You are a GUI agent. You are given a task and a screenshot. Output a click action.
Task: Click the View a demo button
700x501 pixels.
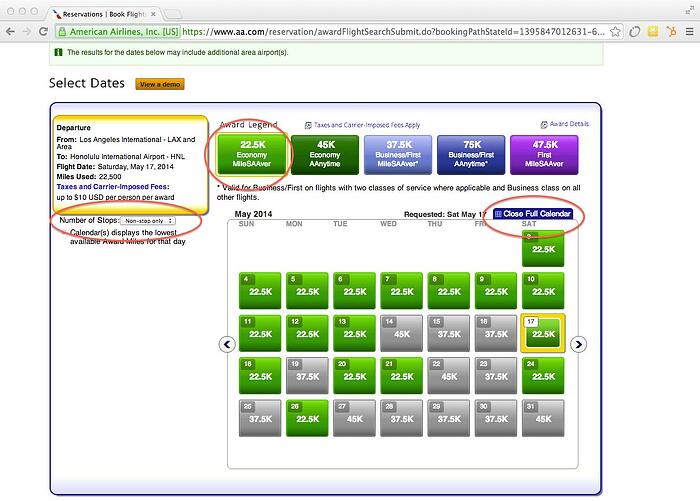(x=159, y=84)
